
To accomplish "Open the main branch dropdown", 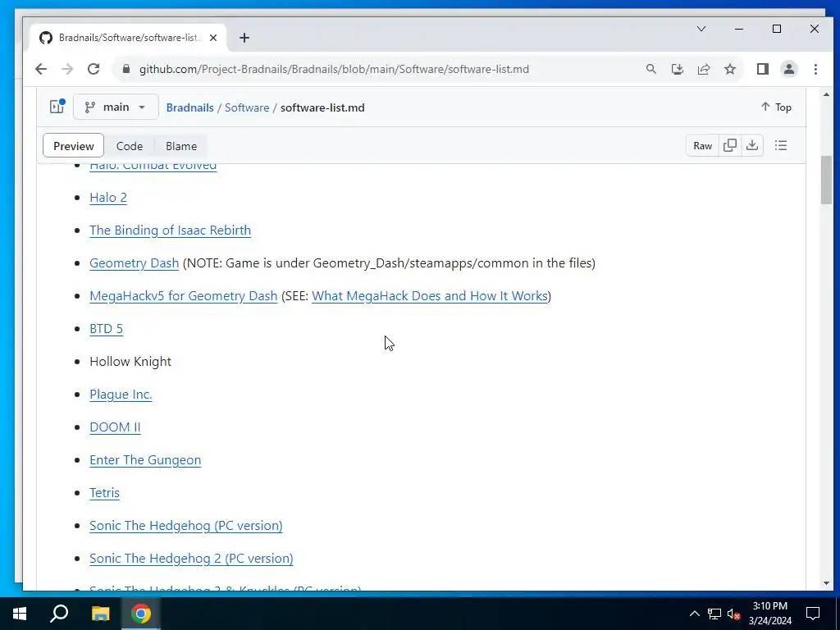I will 116,107.
